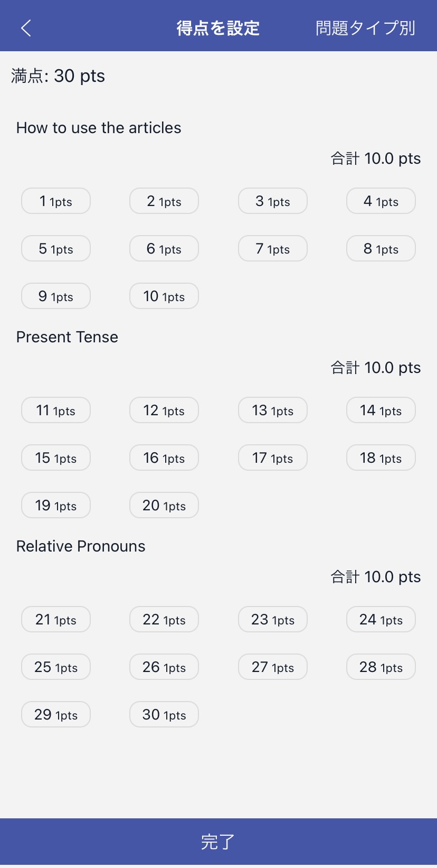Tap question 11 score chip
437x868 pixels.
click(x=56, y=410)
